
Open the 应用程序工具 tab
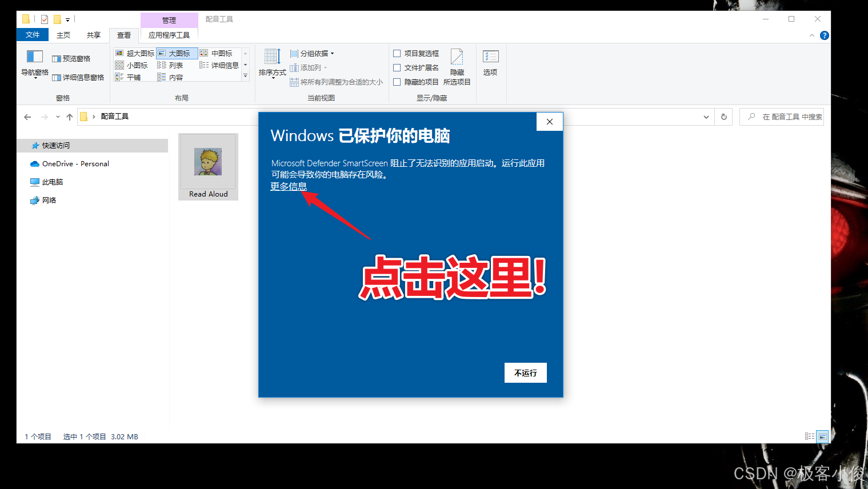169,35
